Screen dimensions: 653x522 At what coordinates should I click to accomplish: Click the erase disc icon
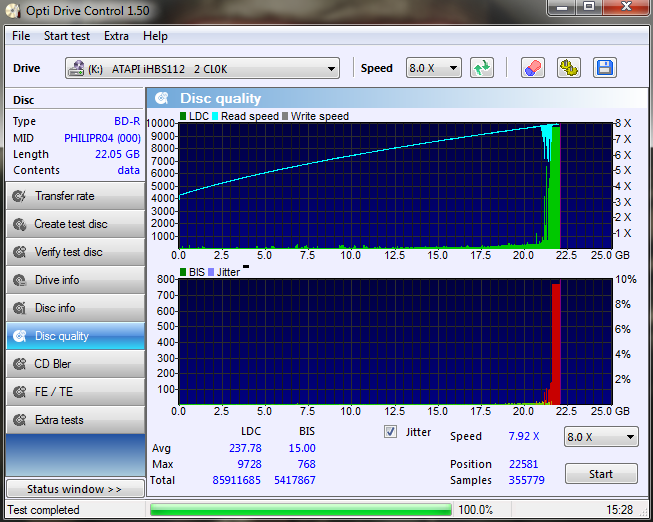(x=533, y=68)
